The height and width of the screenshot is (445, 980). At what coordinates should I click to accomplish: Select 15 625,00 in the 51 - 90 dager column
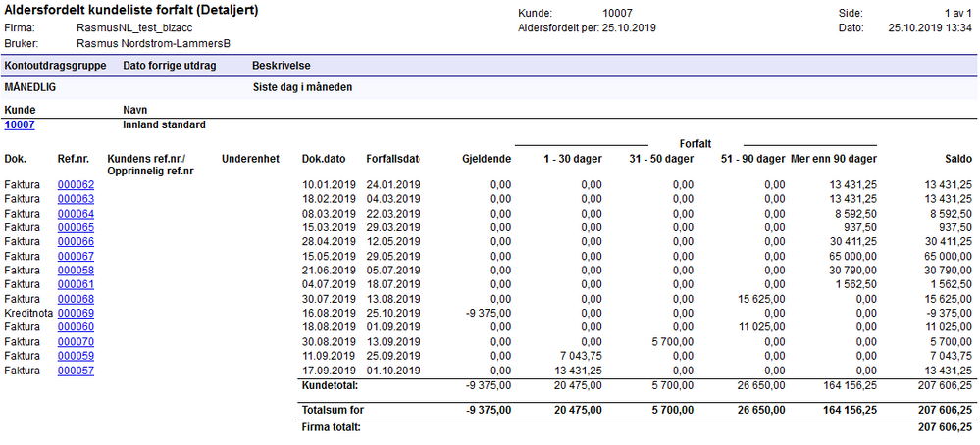762,299
